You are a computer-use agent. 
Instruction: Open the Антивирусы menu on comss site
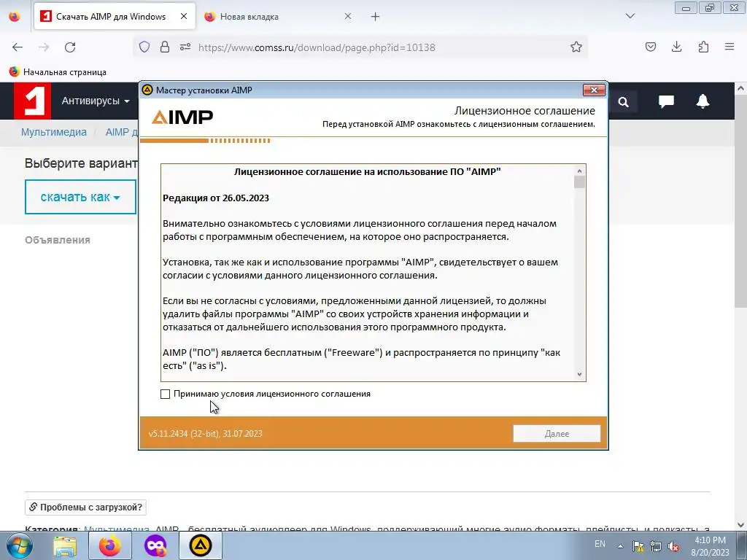coord(96,101)
